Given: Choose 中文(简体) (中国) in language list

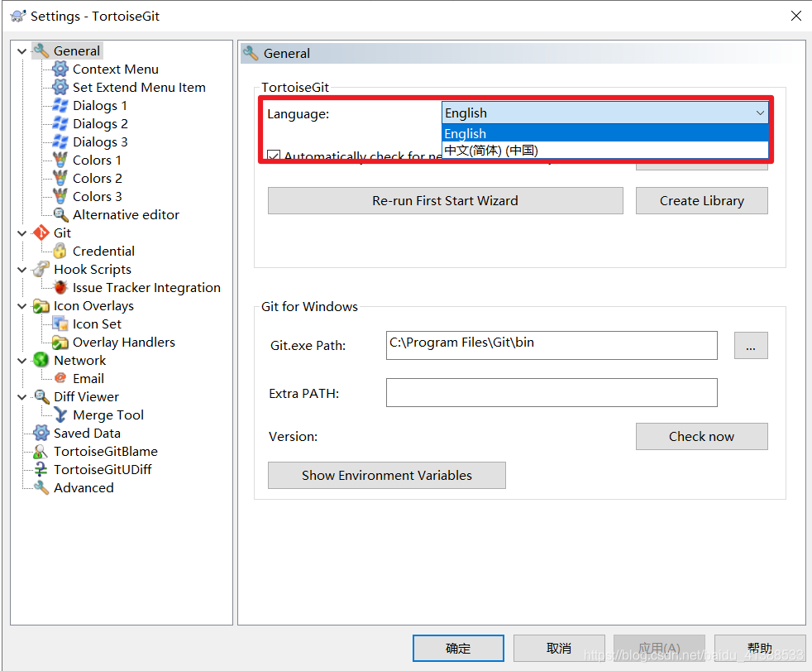Looking at the screenshot, I should coord(604,150).
